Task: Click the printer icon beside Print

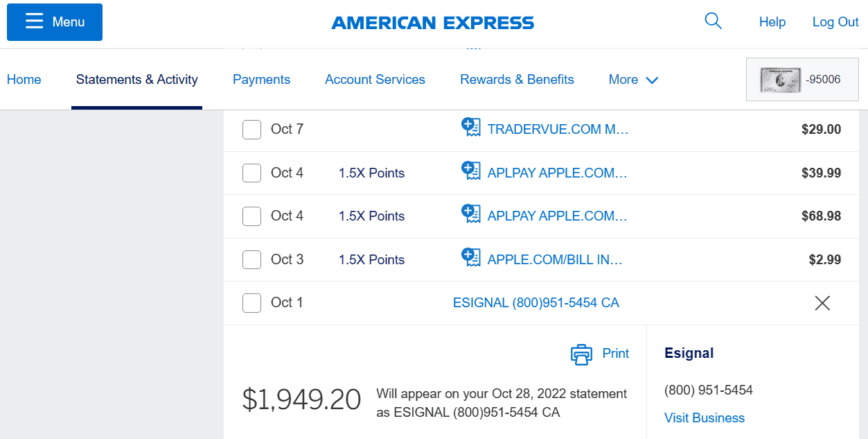Action: pyautogui.click(x=581, y=354)
